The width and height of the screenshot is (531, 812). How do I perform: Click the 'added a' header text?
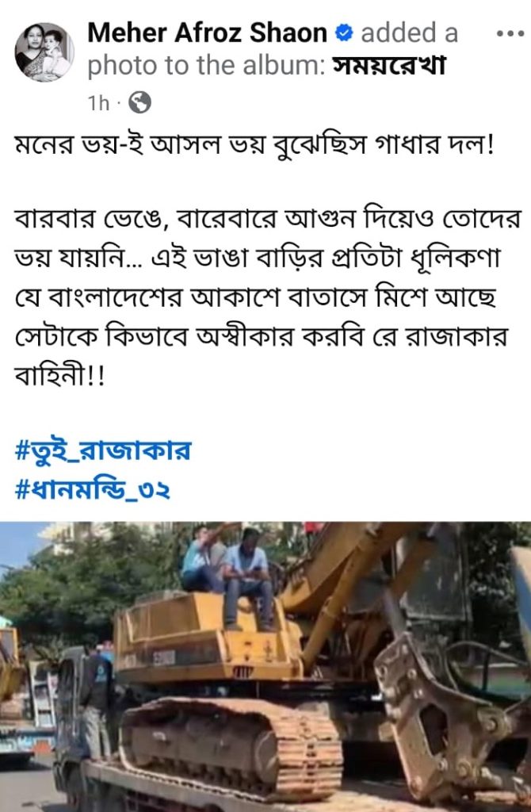pos(410,33)
